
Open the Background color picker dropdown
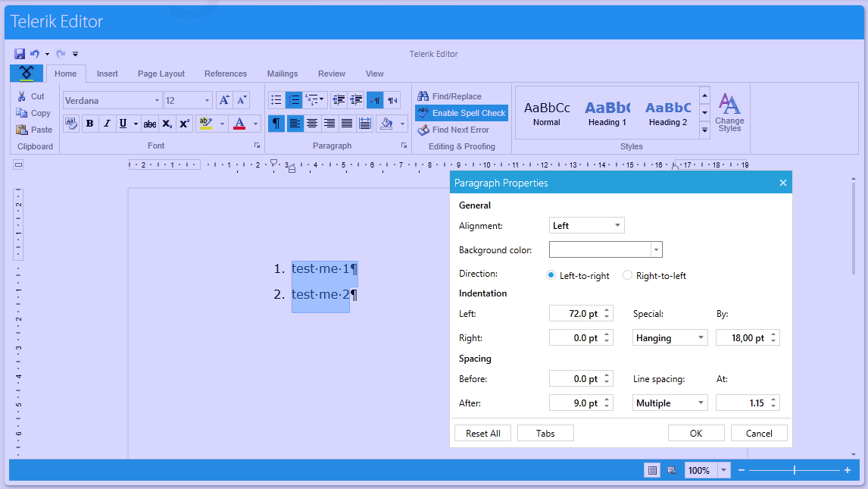(656, 249)
